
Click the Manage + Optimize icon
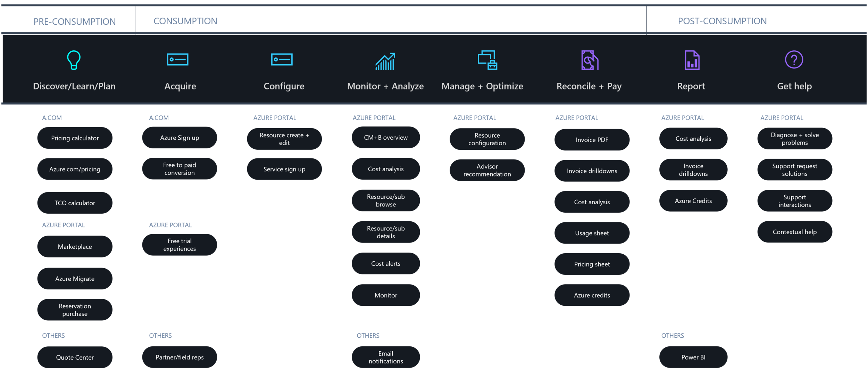pyautogui.click(x=487, y=60)
